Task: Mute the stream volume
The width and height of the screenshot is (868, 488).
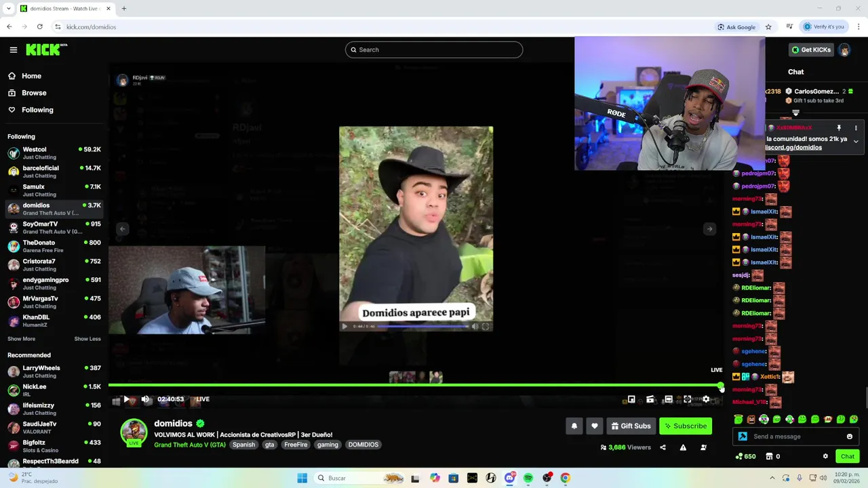Action: [x=145, y=399]
